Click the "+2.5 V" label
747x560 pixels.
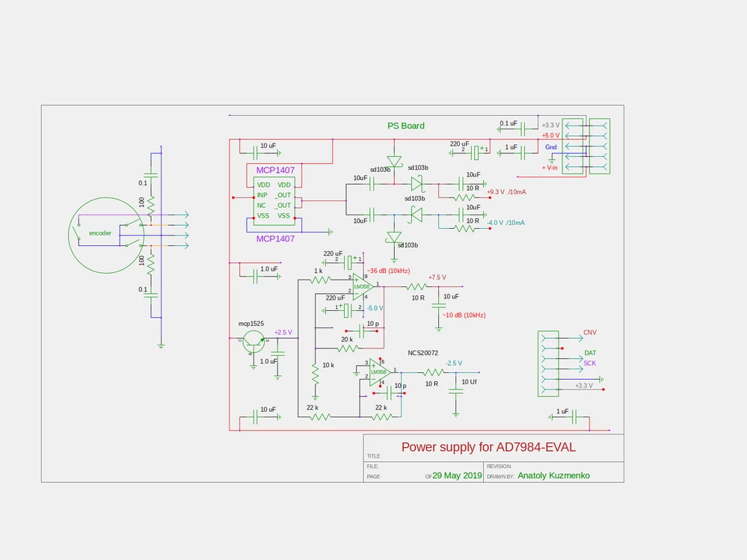[x=283, y=333]
